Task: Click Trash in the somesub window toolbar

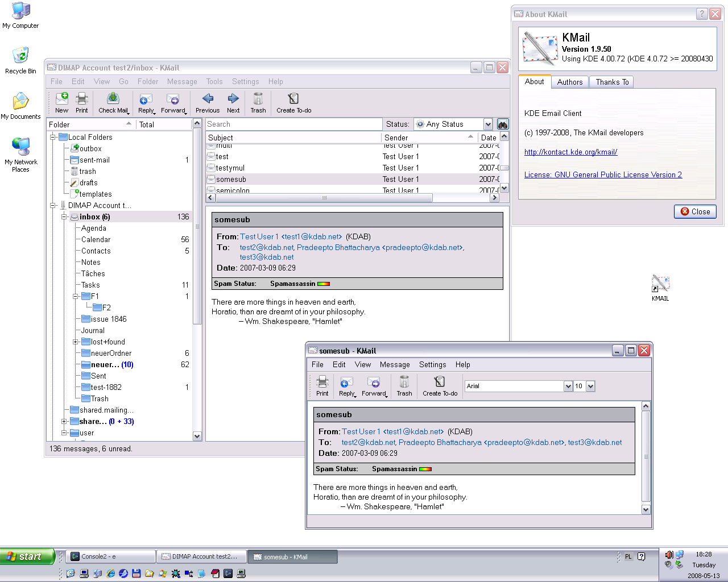Action: click(404, 386)
